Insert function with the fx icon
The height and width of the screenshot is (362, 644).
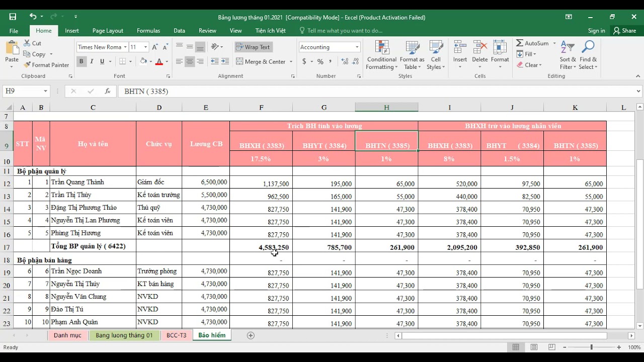pos(107,91)
